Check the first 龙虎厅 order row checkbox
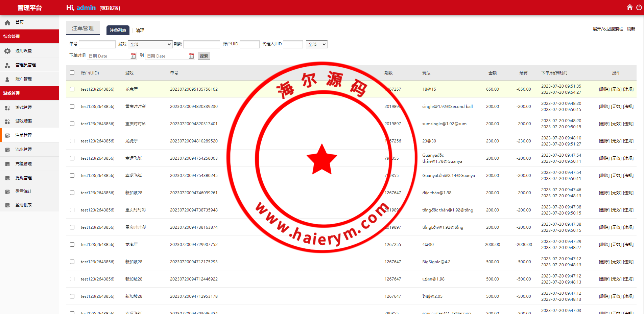The width and height of the screenshot is (644, 314). 72,89
